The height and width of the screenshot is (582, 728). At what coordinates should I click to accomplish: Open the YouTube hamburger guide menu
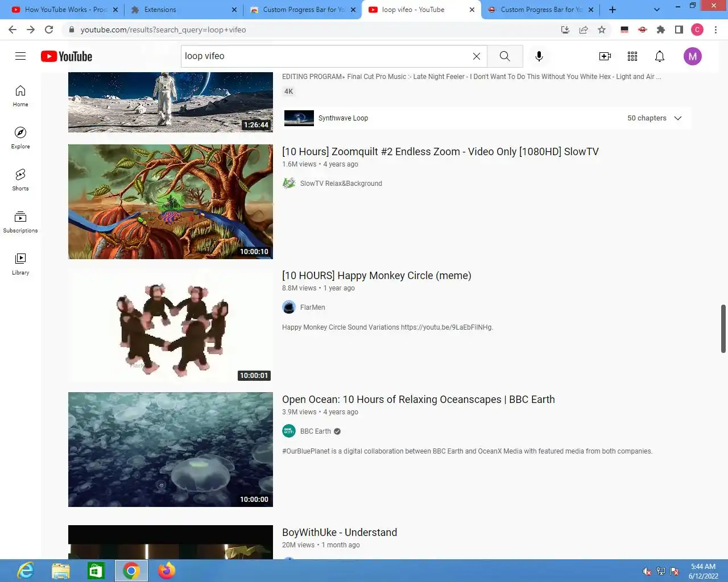point(20,56)
